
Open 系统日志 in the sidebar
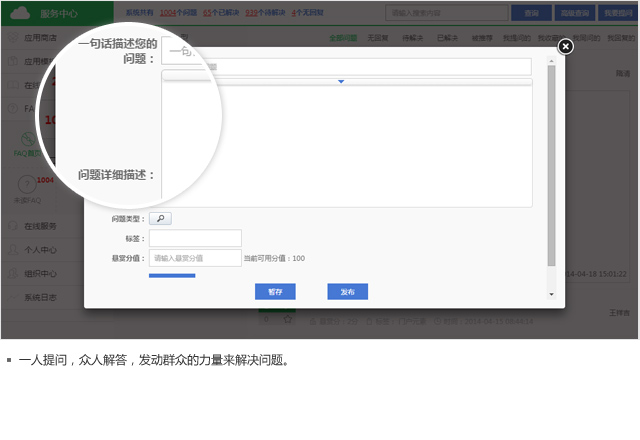[x=41, y=298]
